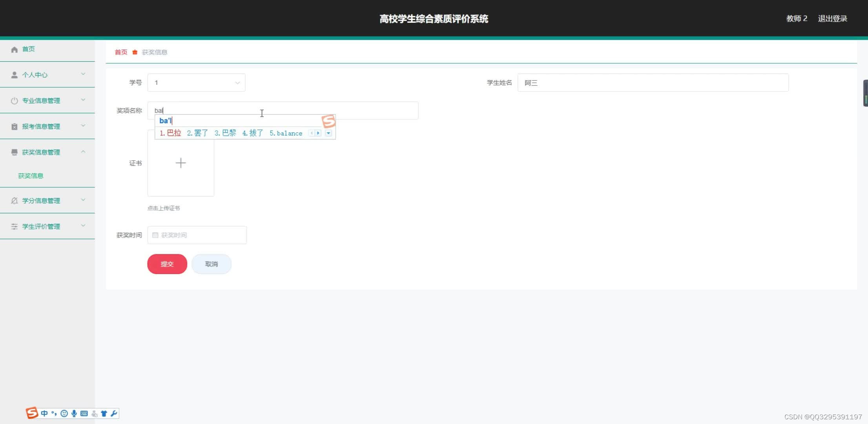Viewport: 868px width, 424px height.
Task: Click the muted bell icon beside 学分信息管理
Action: 15,201
